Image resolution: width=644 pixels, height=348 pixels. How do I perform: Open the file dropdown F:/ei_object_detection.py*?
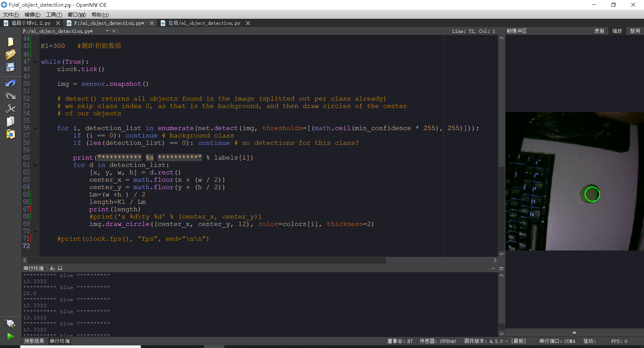pyautogui.click(x=66, y=31)
